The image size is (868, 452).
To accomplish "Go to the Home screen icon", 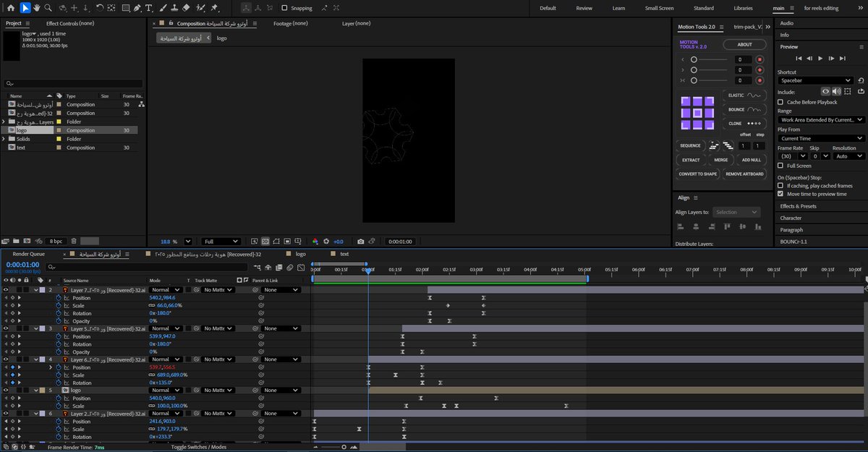I will tap(10, 8).
